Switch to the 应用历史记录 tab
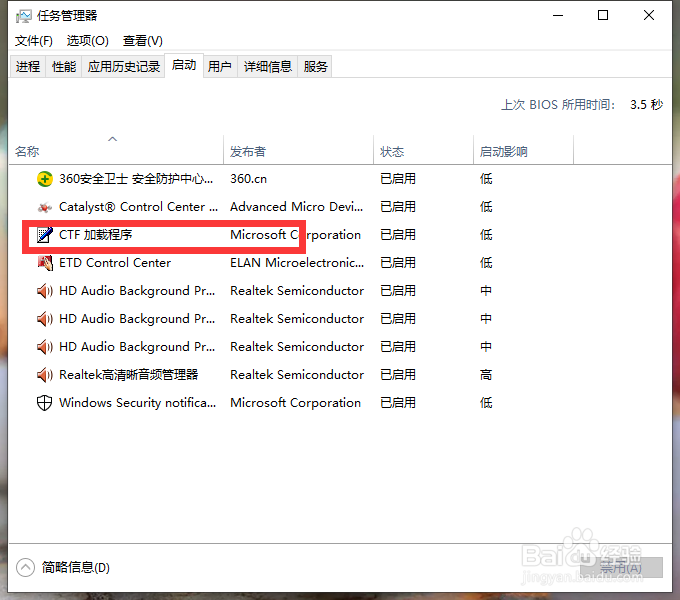 pos(124,67)
